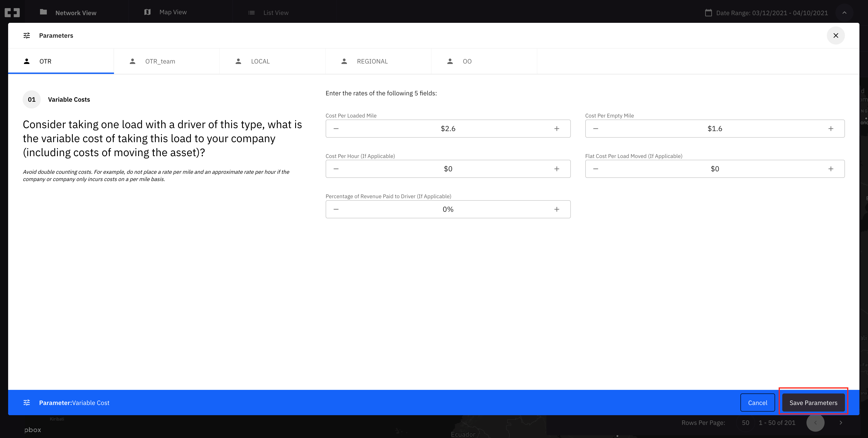Go to next page of rows

(841, 423)
